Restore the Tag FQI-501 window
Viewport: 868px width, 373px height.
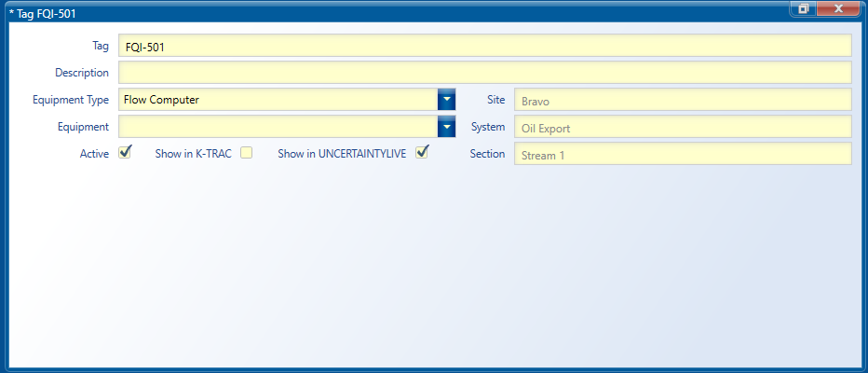803,8
